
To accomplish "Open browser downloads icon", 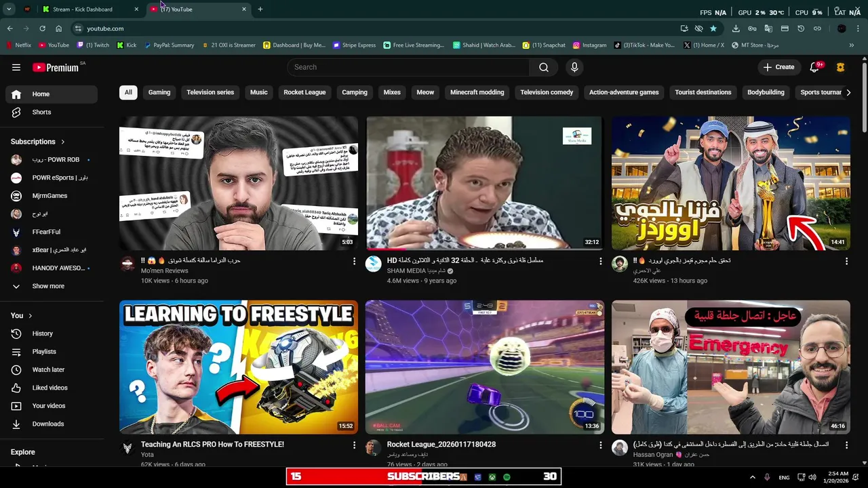I will [x=736, y=28].
